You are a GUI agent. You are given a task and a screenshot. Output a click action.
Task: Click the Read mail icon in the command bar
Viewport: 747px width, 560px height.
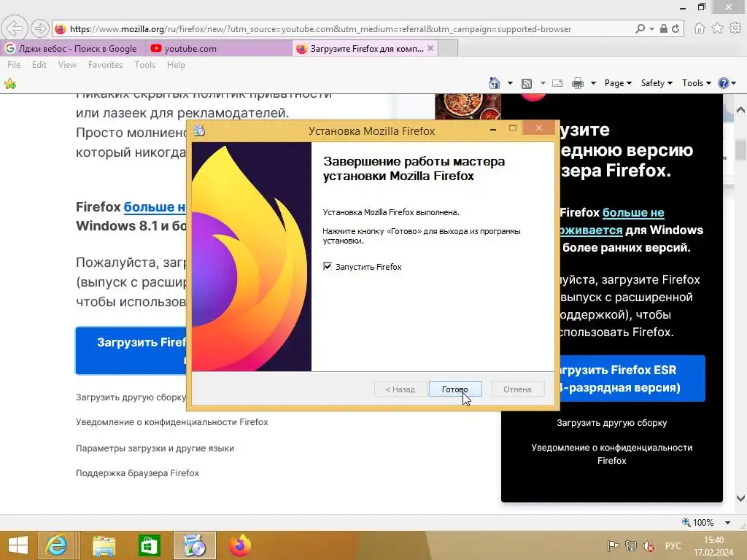[557, 83]
